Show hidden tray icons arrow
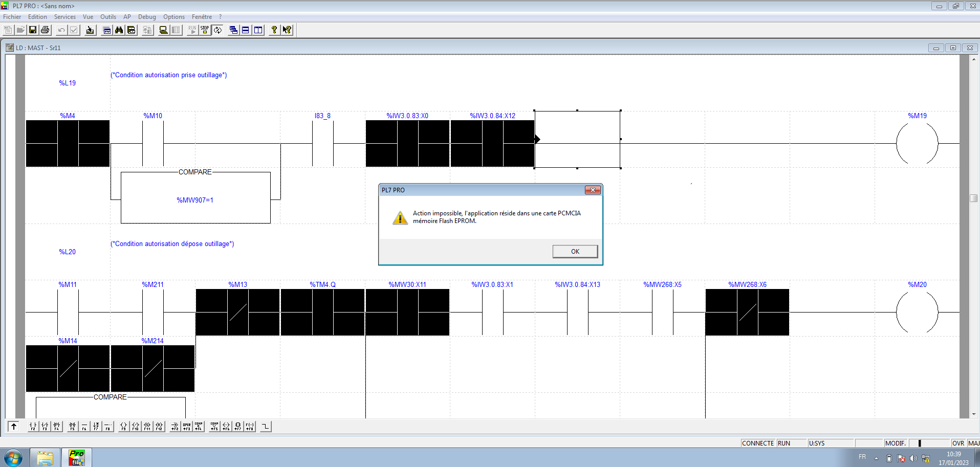Image resolution: width=980 pixels, height=467 pixels. (x=876, y=458)
